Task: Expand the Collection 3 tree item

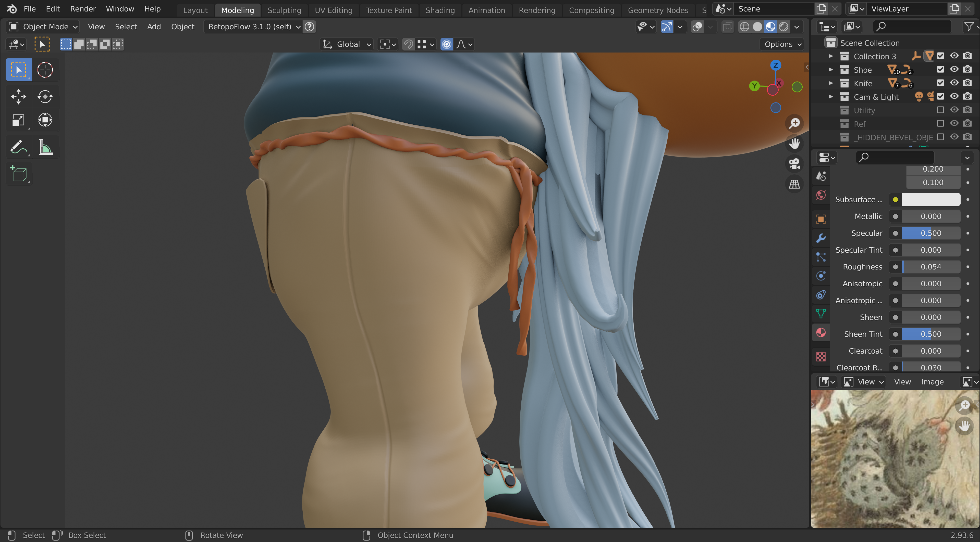Action: [831, 56]
